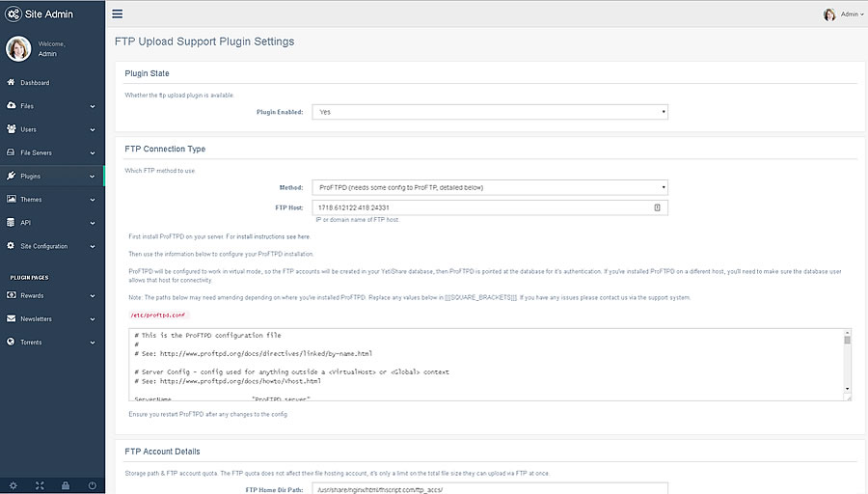Screen dimensions: 868x494
Task: Click the File Servers drive icon
Action: tap(11, 151)
